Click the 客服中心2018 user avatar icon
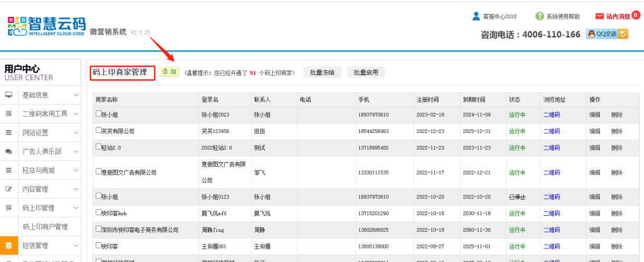Image resolution: width=644 pixels, height=262 pixels. [x=476, y=16]
